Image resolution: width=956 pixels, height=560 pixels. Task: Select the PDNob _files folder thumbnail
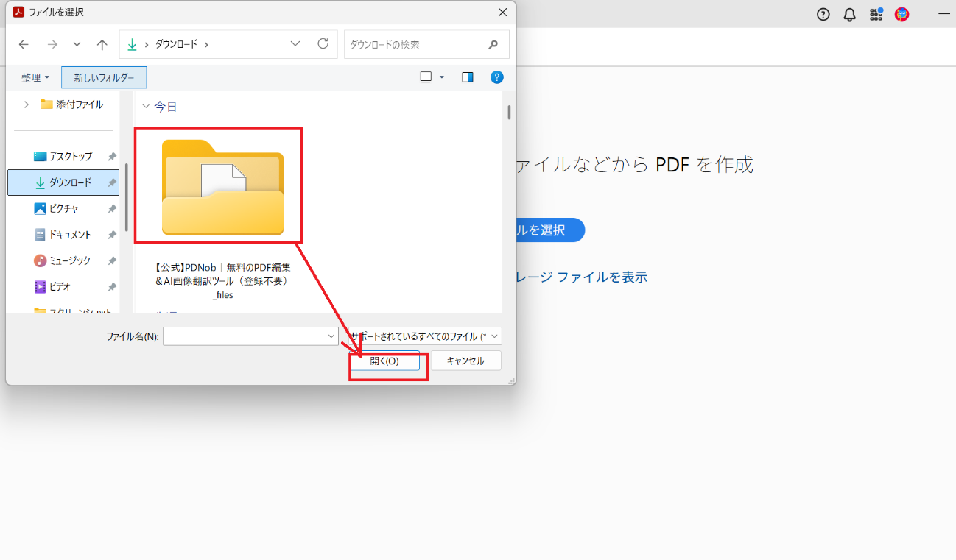click(x=222, y=187)
